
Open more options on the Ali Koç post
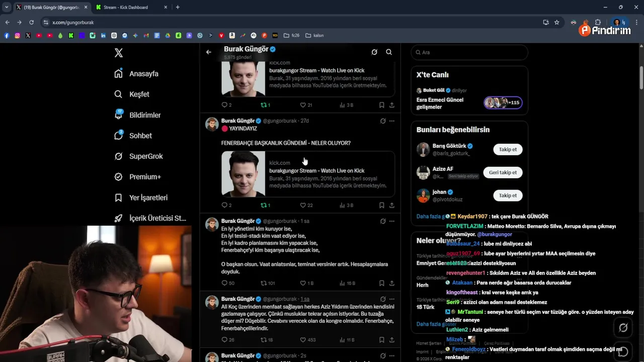[x=392, y=299]
